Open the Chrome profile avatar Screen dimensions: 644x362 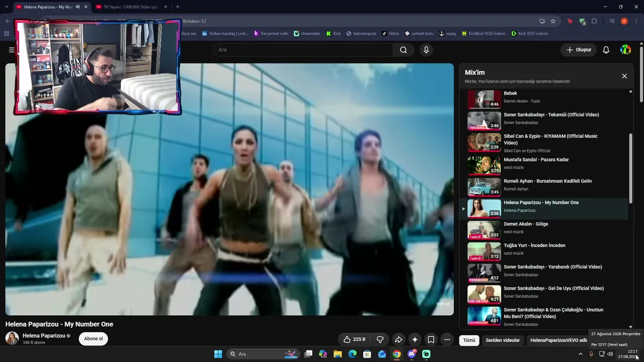pyautogui.click(x=624, y=21)
